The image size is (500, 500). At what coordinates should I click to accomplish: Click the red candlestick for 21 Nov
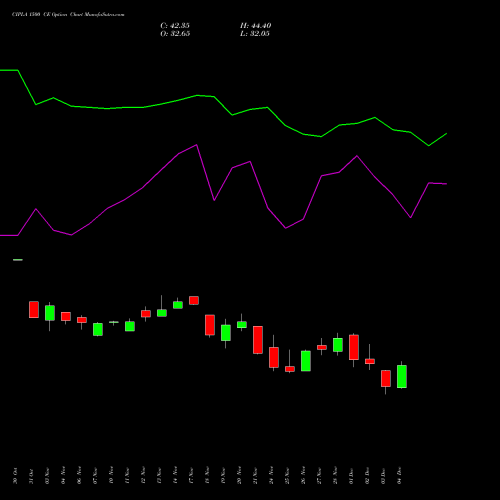pos(258,340)
